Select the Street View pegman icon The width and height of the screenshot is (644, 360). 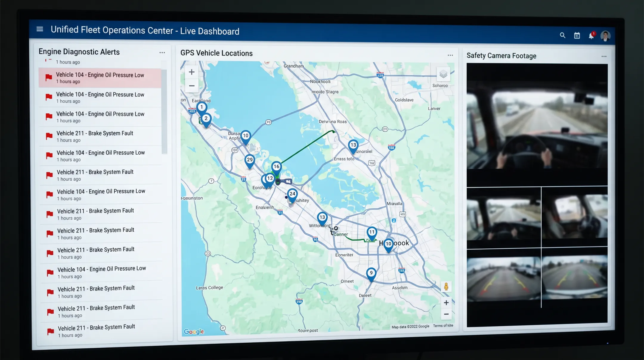click(x=446, y=287)
